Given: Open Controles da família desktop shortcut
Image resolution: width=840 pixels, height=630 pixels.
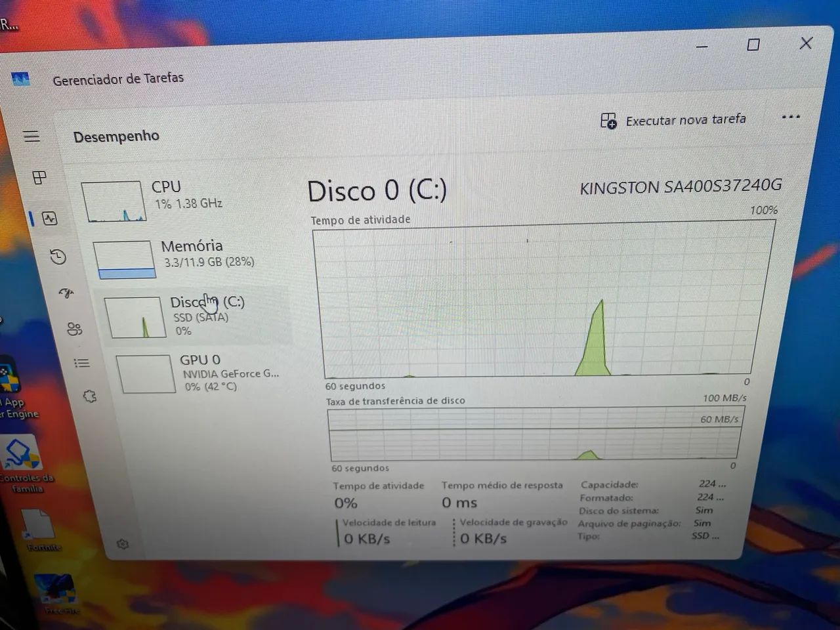Looking at the screenshot, I should click(25, 464).
